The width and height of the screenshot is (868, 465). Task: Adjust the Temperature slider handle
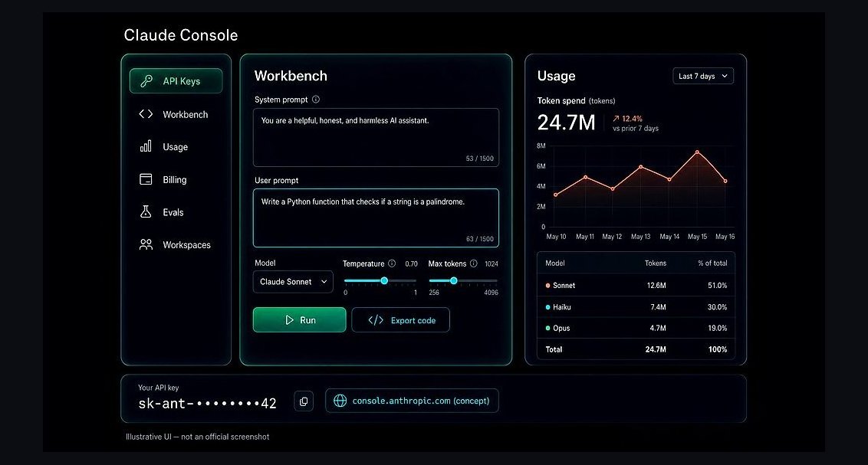pyautogui.click(x=384, y=281)
